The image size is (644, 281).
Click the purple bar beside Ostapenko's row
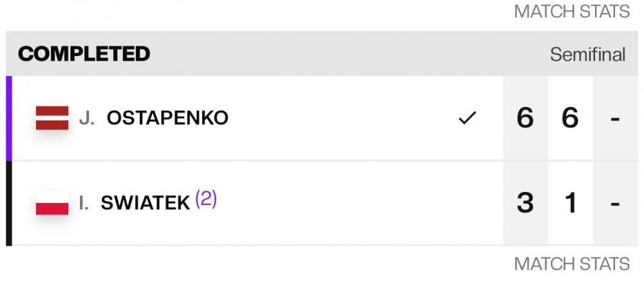[9, 119]
